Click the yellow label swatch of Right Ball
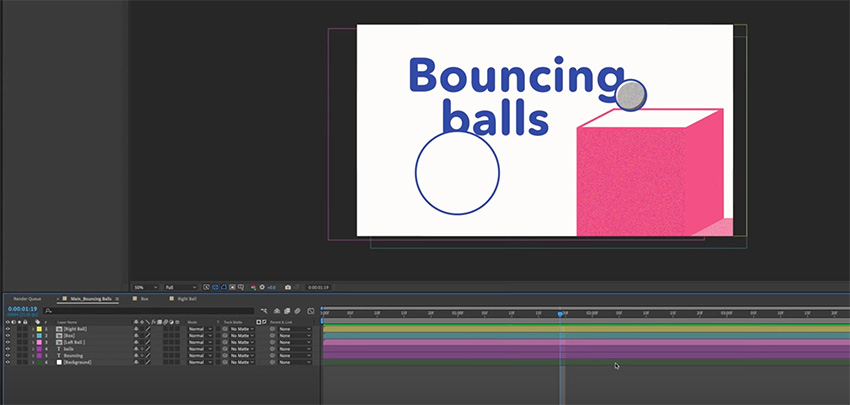Image resolution: width=850 pixels, height=405 pixels. point(39,329)
